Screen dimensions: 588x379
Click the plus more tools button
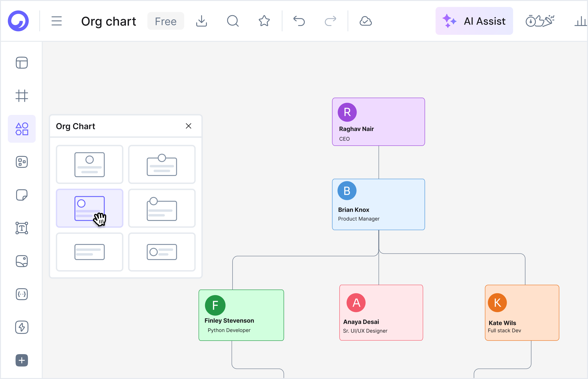pyautogui.click(x=22, y=360)
